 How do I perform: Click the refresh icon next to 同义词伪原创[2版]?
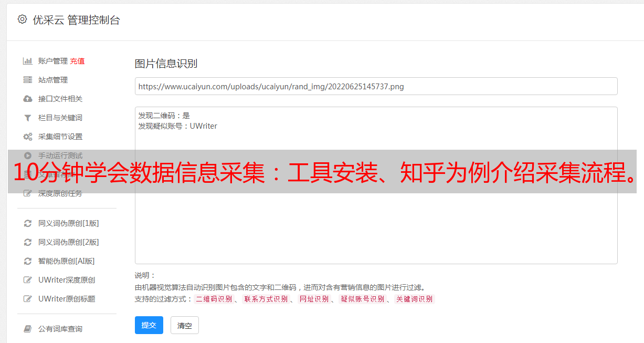[28, 242]
